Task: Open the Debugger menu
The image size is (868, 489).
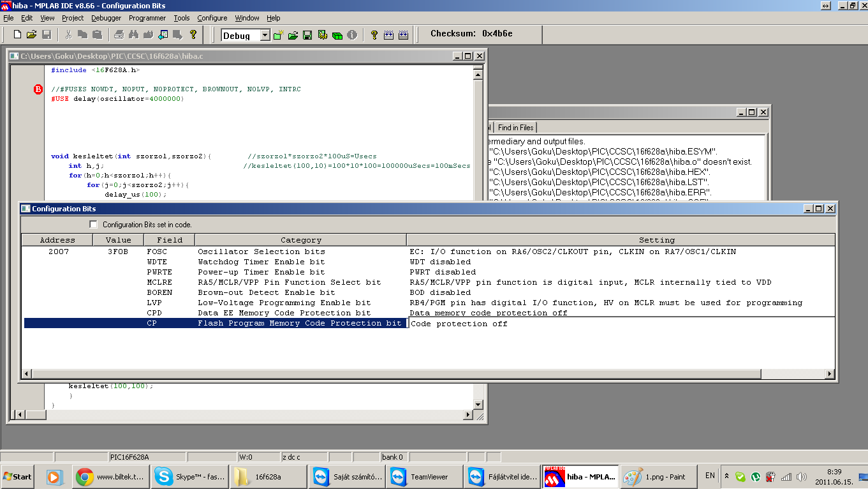Action: coord(106,18)
